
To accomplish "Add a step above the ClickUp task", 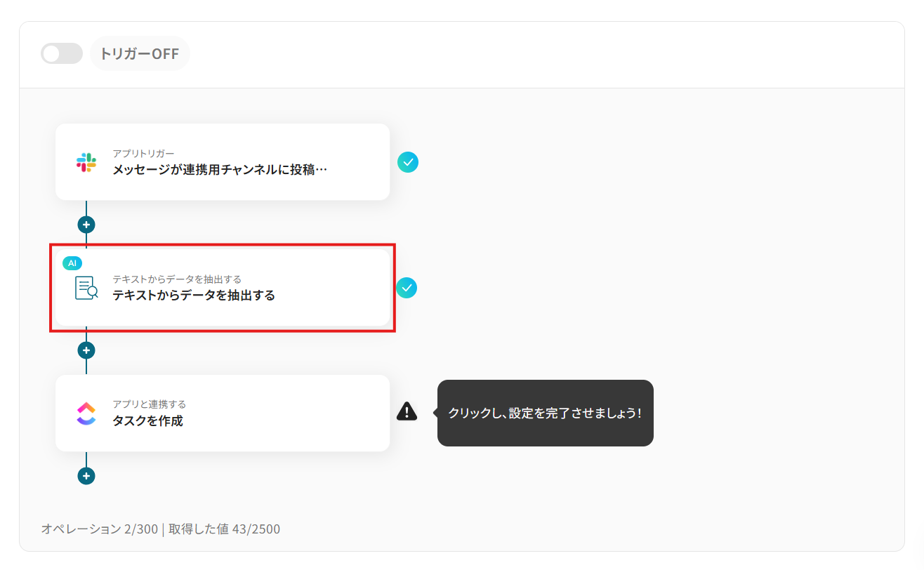I will coord(86,350).
